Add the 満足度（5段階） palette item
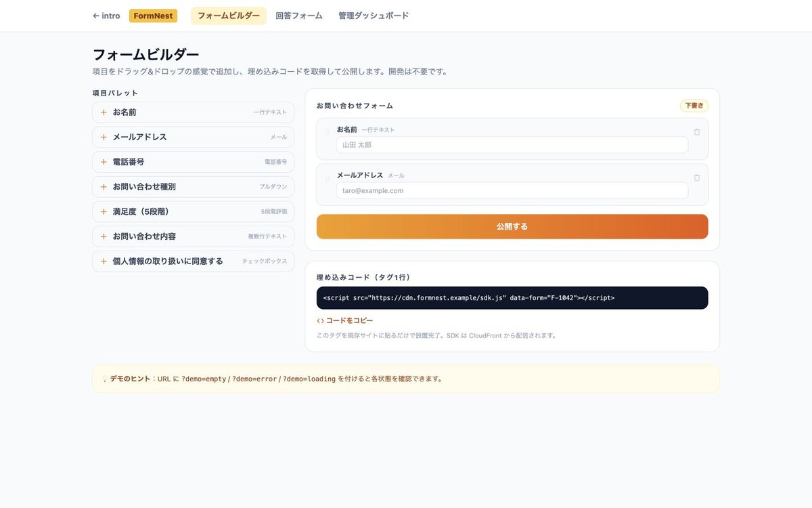Viewport: 812px width, 508px height. point(194,211)
